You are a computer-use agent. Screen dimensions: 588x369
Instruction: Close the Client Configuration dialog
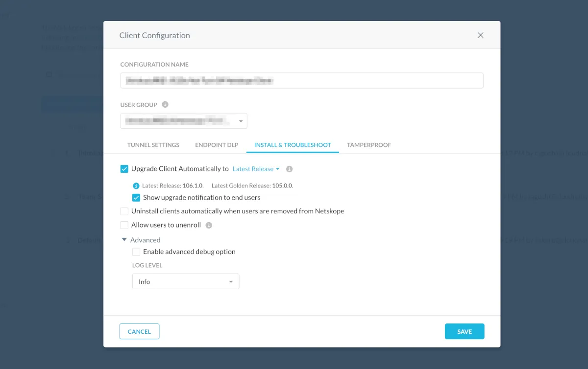click(x=480, y=35)
